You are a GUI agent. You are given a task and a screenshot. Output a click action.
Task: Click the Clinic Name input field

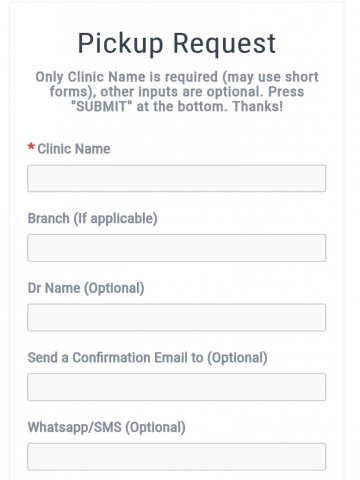click(x=177, y=178)
